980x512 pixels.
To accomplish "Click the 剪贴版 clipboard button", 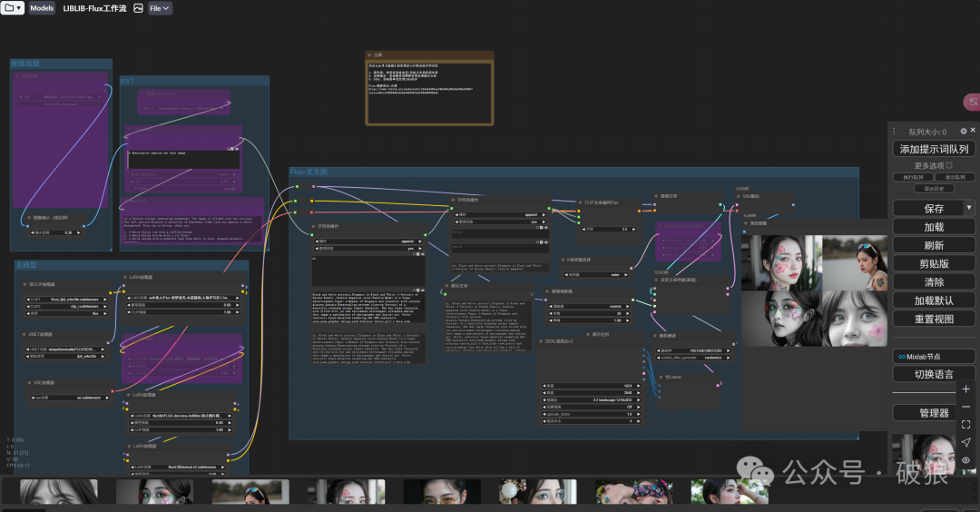I will point(934,264).
